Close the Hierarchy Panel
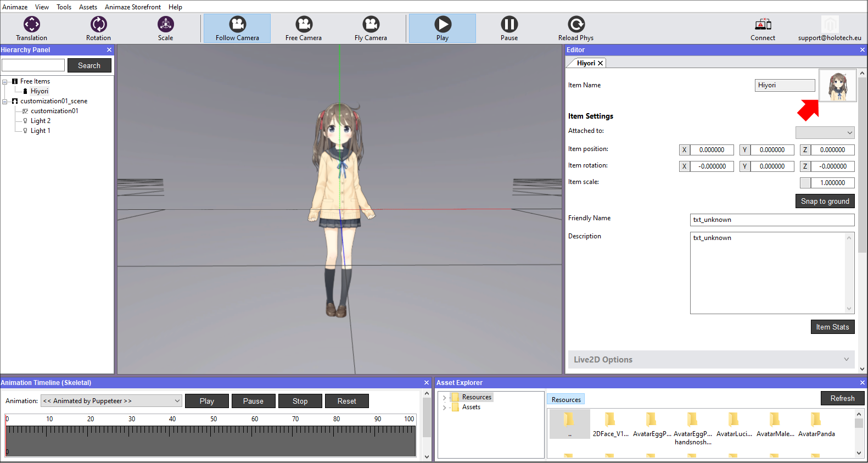The height and width of the screenshot is (463, 868). point(109,50)
